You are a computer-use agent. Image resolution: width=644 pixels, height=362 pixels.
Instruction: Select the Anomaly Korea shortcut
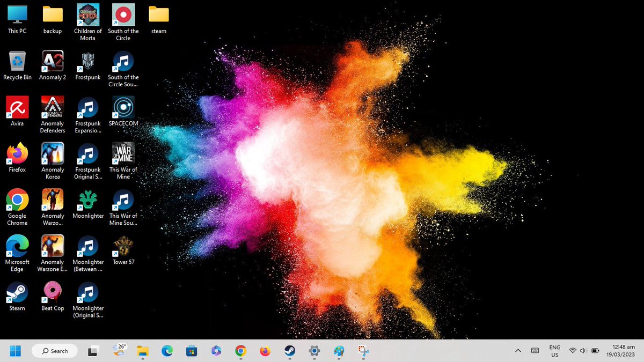[x=53, y=161]
